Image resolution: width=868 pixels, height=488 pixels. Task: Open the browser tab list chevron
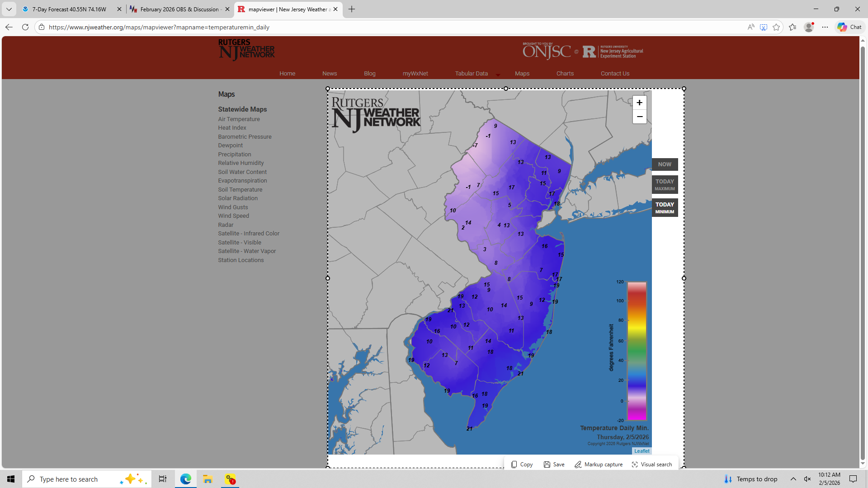tap(9, 9)
